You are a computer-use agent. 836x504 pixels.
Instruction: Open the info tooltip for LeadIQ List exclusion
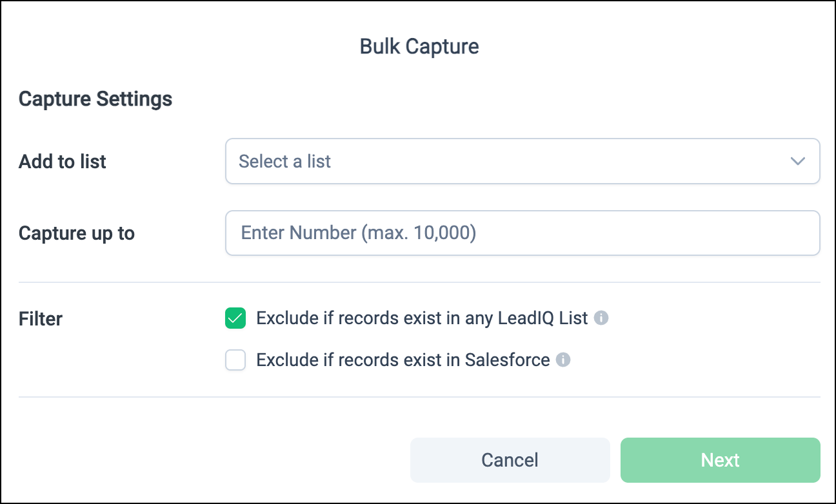tap(601, 318)
